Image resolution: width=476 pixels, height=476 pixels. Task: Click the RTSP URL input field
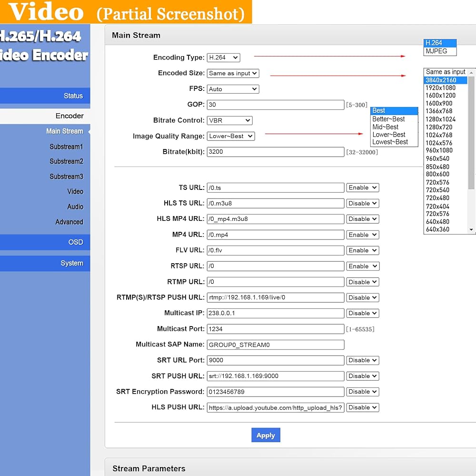pos(275,266)
